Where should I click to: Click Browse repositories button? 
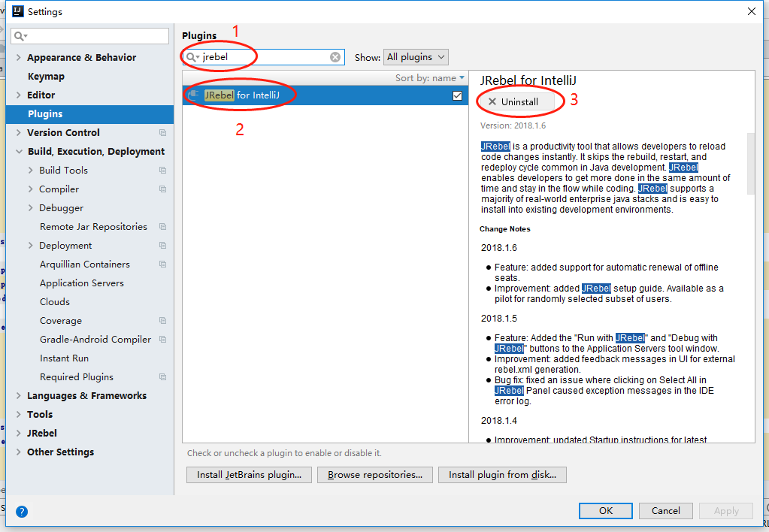click(x=375, y=475)
